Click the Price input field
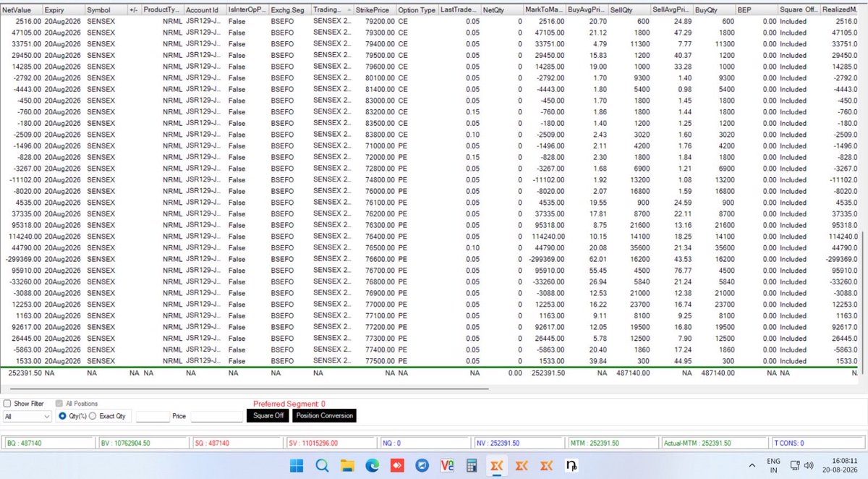Viewport: 868px width, 479px height. point(216,416)
